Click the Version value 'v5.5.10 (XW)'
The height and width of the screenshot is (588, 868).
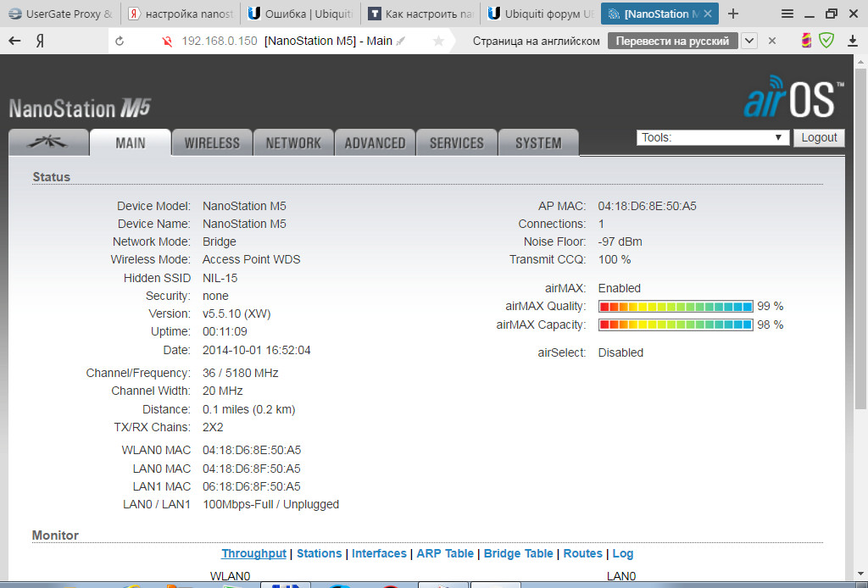[x=236, y=313]
